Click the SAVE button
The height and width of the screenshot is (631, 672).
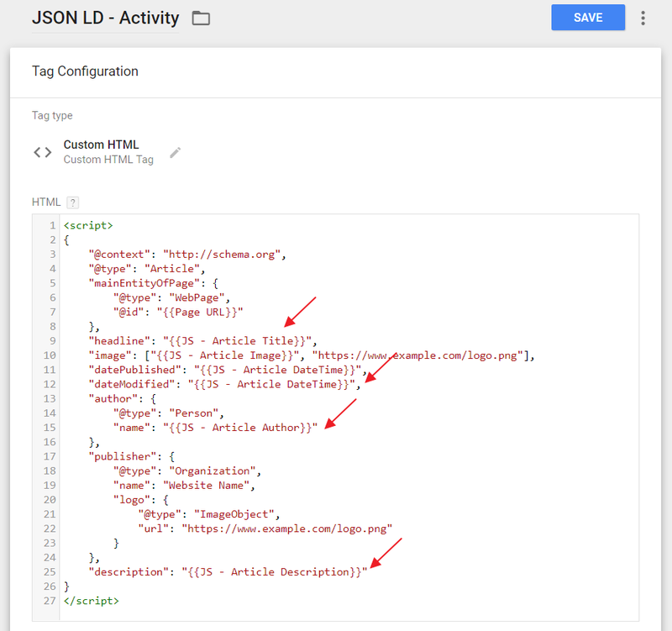tap(588, 18)
